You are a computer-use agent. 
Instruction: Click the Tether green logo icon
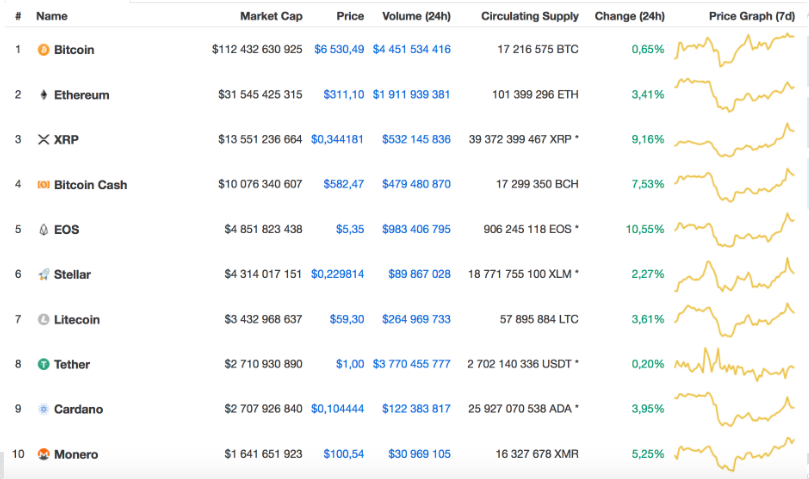click(x=43, y=364)
